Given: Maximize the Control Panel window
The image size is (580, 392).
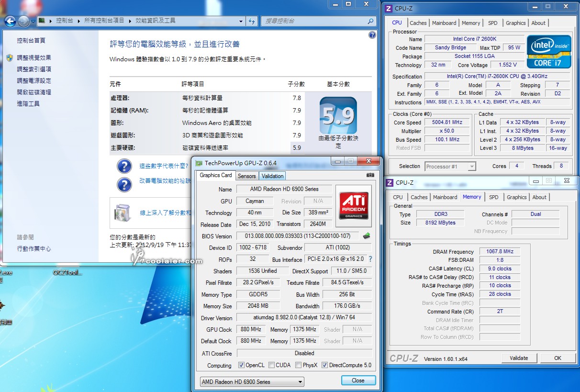Looking at the screenshot, I should [348, 4].
